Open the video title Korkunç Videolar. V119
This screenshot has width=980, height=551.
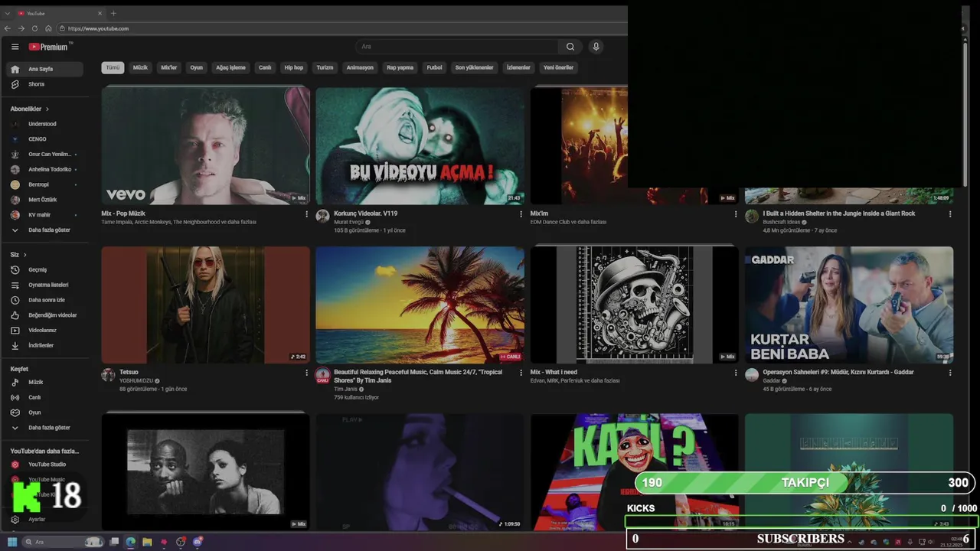point(365,214)
